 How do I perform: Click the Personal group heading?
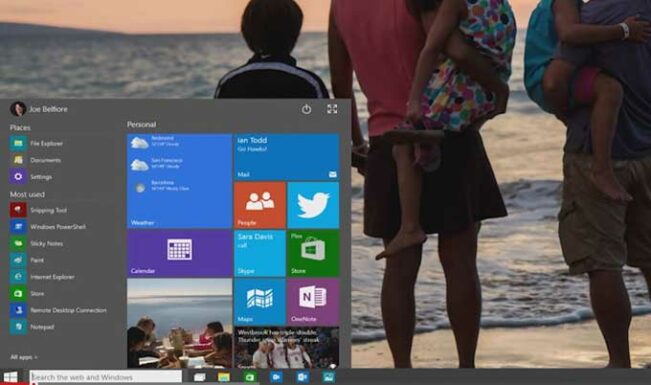142,124
